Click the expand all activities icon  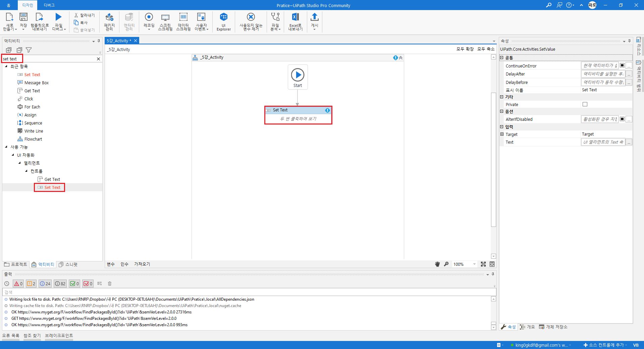click(9, 50)
